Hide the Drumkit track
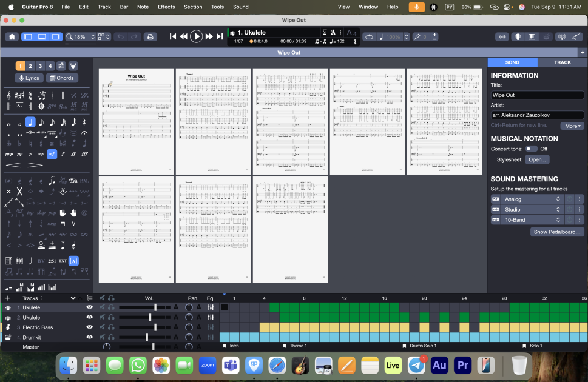The image size is (588, 382). tap(90, 337)
